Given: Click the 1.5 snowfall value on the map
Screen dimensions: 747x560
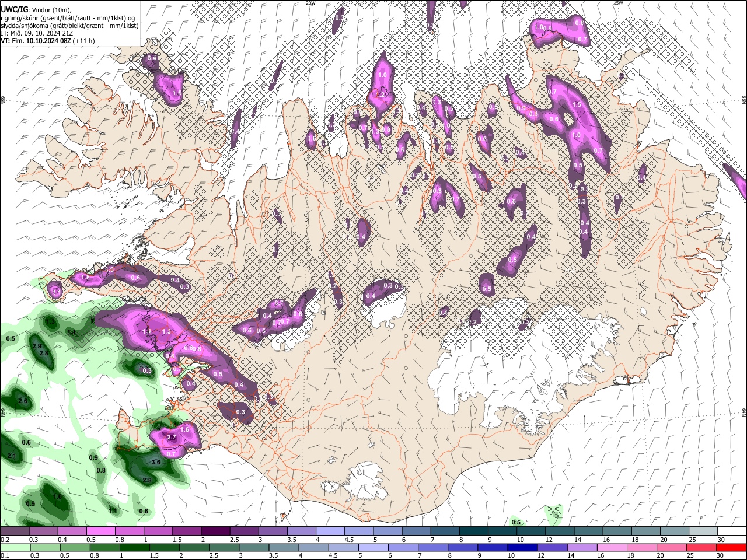Looking at the screenshot, I should coord(577,104).
